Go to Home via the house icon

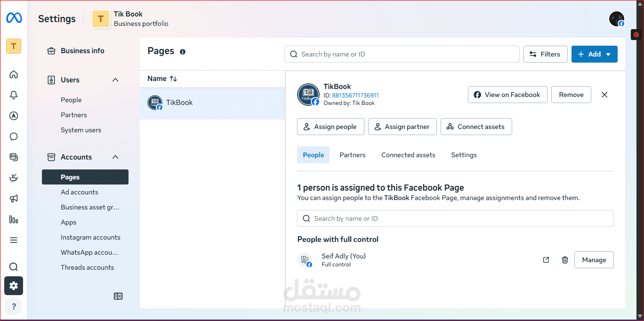click(x=14, y=74)
